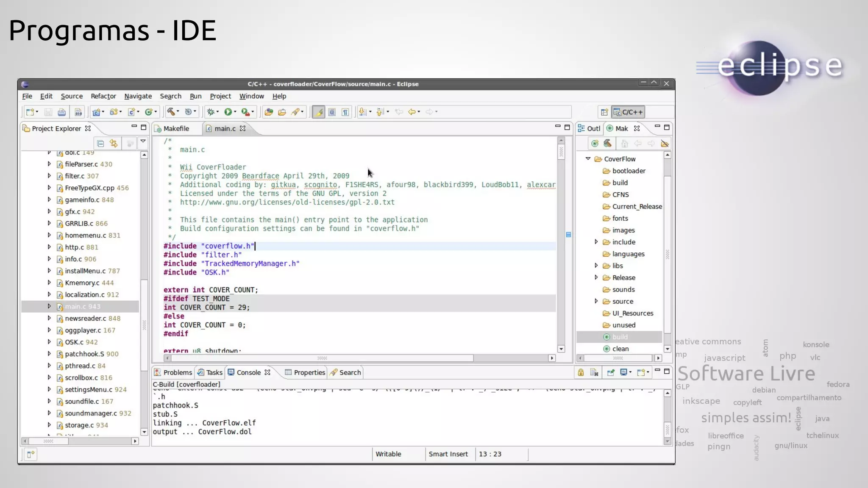
Task: Expand the source folder in Make view
Action: click(596, 301)
